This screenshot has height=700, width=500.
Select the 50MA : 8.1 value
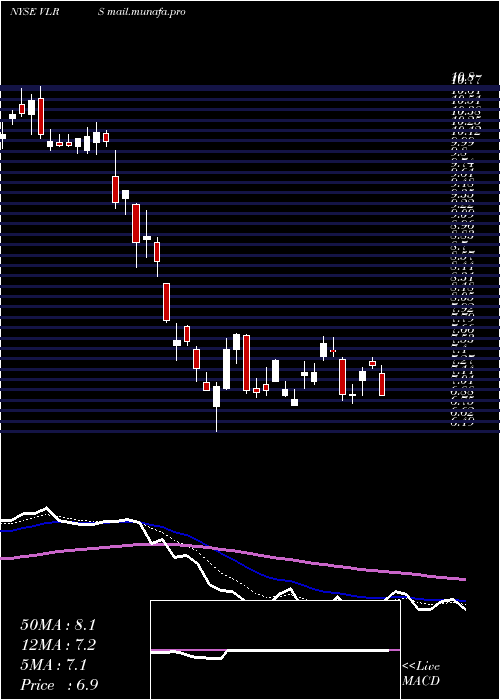pos(58,625)
